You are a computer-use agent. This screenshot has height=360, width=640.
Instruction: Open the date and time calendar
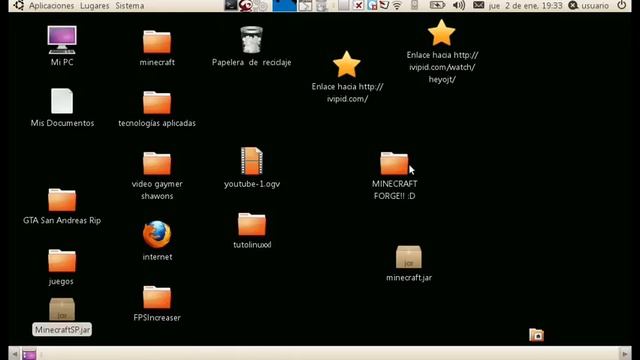click(x=525, y=6)
